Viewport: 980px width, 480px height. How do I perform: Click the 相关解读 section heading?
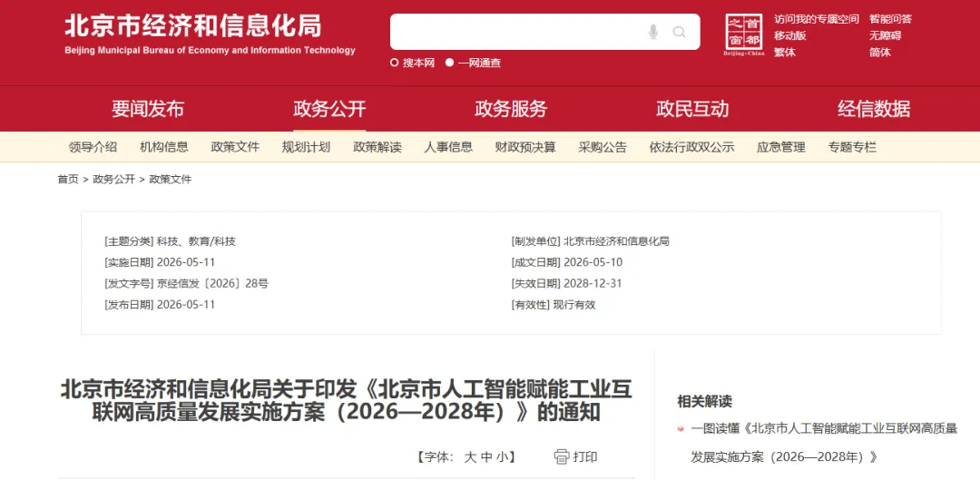pos(704,401)
